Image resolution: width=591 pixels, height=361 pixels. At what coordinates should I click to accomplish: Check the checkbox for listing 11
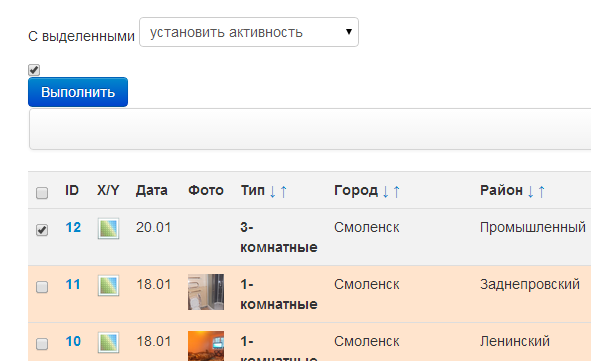[42, 287]
